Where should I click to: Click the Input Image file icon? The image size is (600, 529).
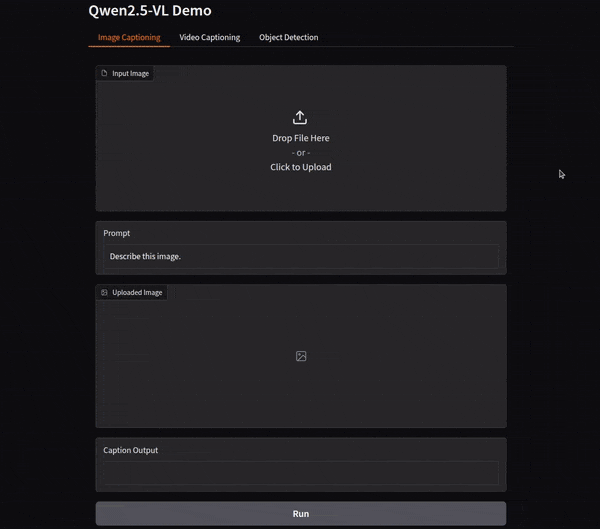pos(104,73)
